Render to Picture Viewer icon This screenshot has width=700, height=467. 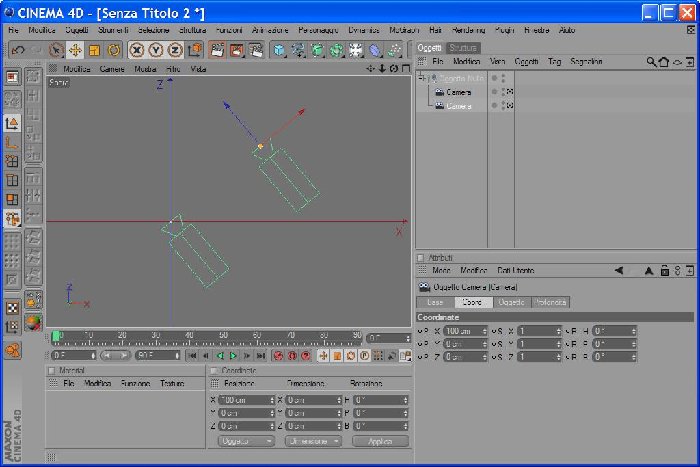pyautogui.click(x=237, y=50)
